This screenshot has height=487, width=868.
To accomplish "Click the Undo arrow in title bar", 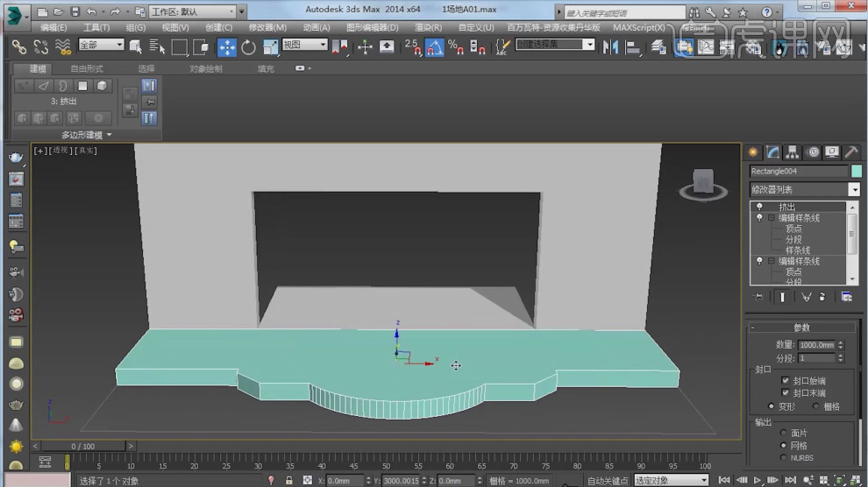I will (91, 11).
